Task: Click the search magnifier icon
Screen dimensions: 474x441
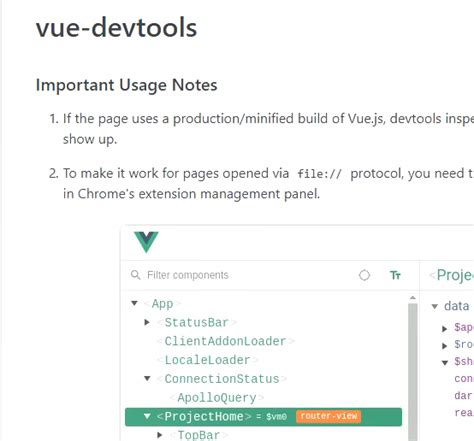Action: pyautogui.click(x=135, y=275)
